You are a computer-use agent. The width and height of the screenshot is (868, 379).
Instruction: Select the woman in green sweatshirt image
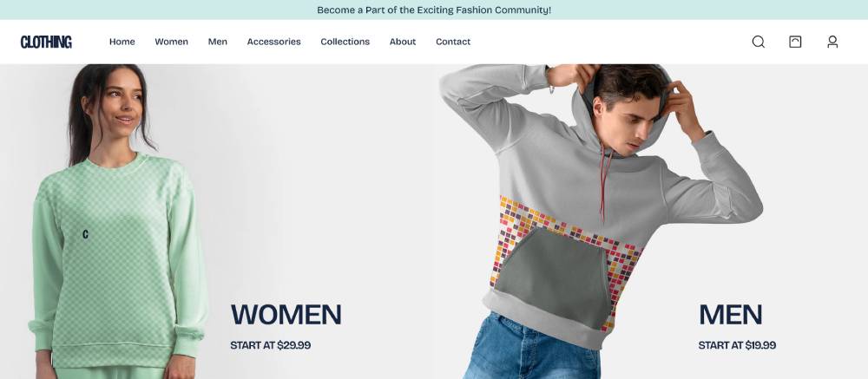(119, 221)
